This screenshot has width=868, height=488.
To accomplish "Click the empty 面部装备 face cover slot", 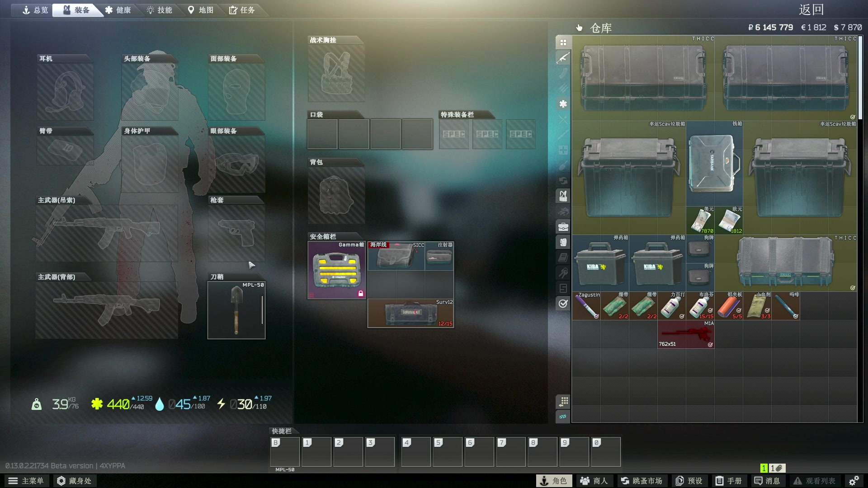I will tap(236, 92).
